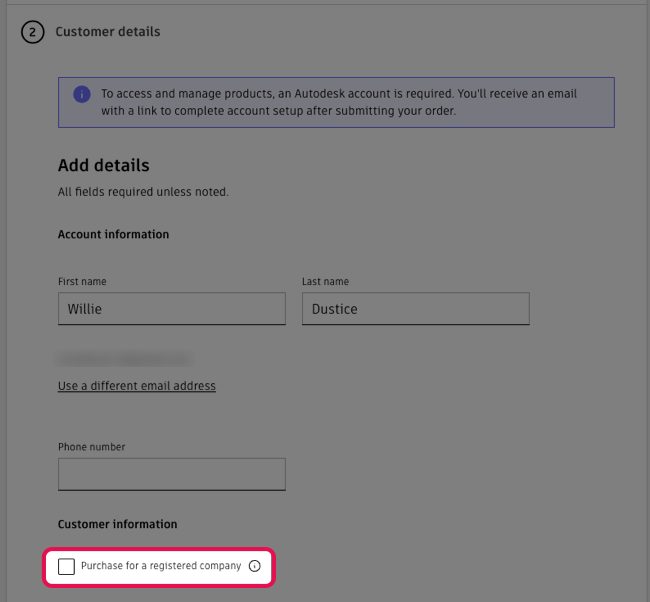Click the "First name" field label

click(82, 282)
